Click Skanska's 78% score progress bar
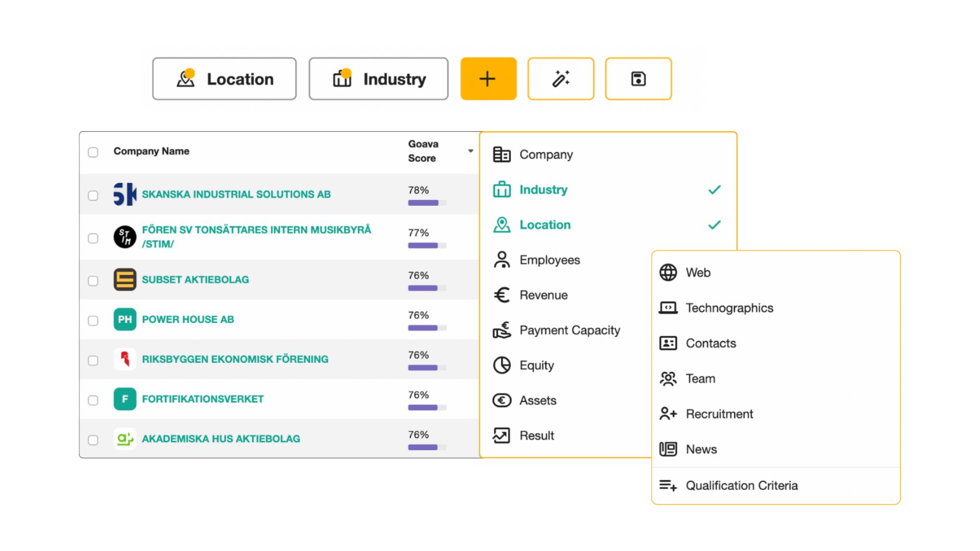The width and height of the screenshot is (980, 551). (427, 203)
